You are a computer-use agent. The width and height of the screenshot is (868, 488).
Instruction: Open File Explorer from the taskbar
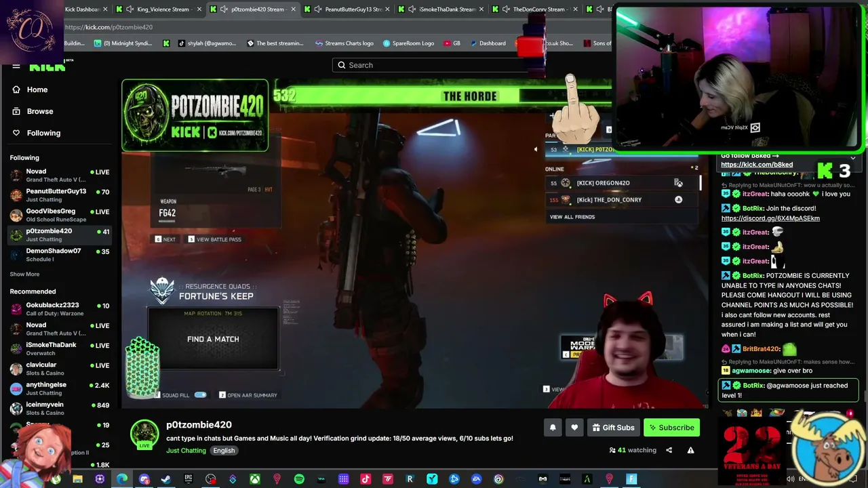[77, 480]
